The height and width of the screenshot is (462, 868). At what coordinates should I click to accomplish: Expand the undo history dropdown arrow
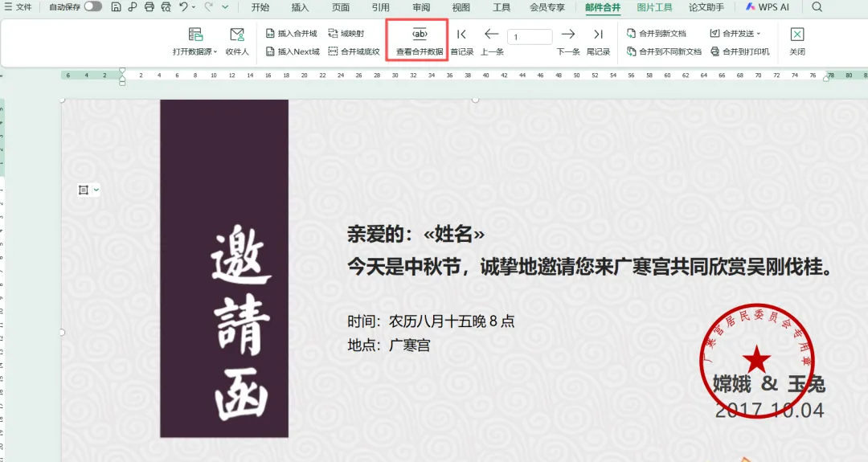tap(194, 7)
